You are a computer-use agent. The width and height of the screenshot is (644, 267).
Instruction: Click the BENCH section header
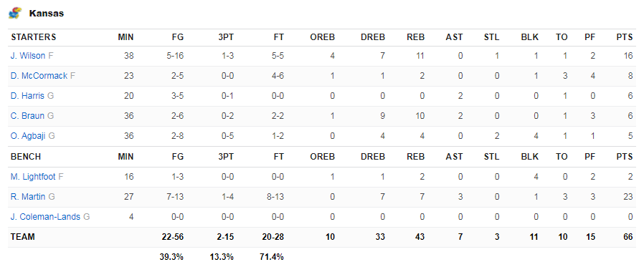point(26,157)
